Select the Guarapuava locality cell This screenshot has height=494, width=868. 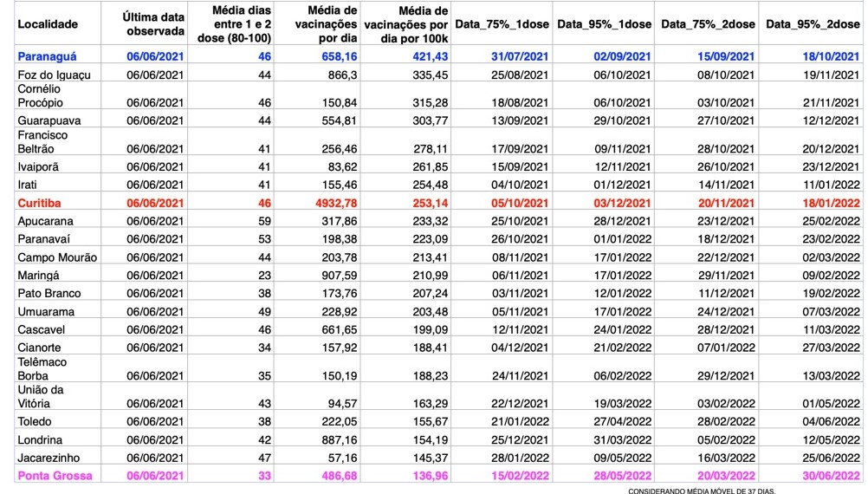click(49, 120)
